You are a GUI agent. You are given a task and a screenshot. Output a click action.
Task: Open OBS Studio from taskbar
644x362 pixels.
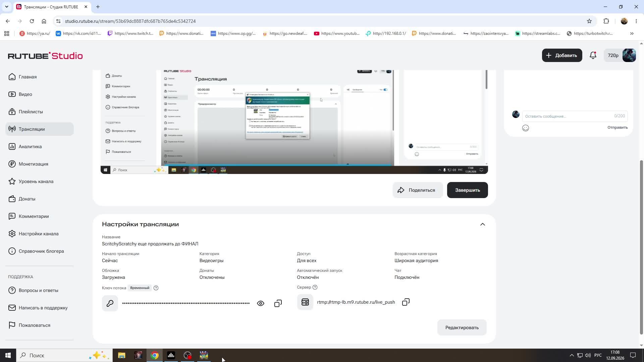pyautogui.click(x=187, y=355)
